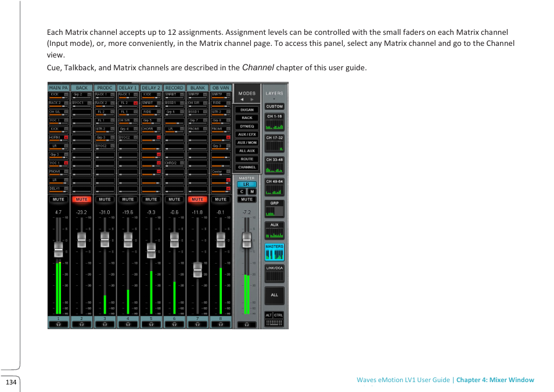This screenshot has width=554, height=392.
Task: Select the LNK/DCA layer thumbnail
Action: point(275,274)
